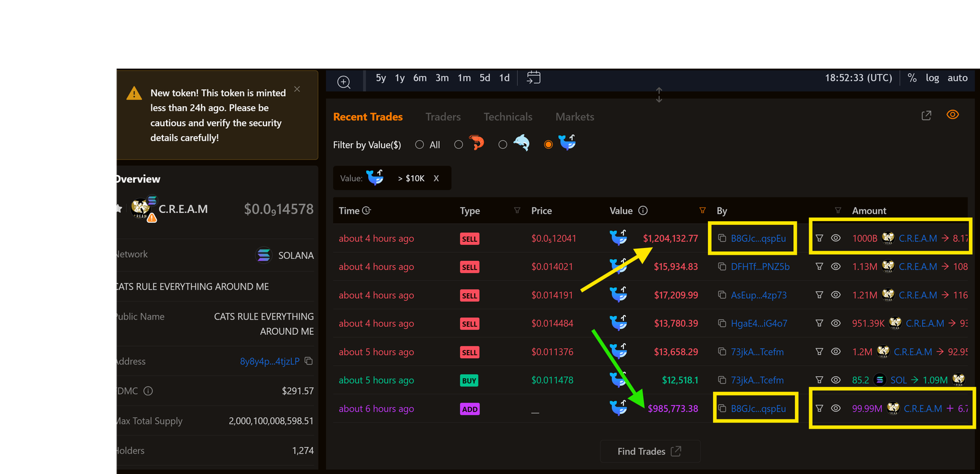Open Recent Trades in external window

(x=926, y=116)
